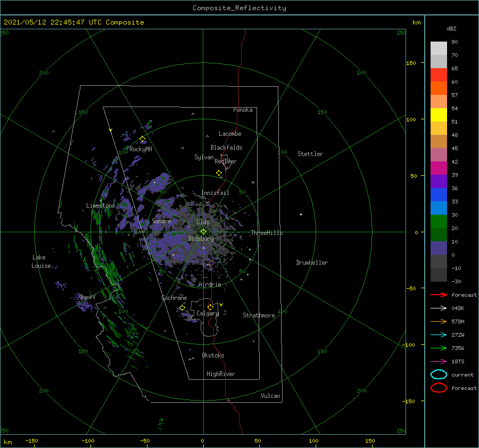
Task: Click the slate blue 0-10 dBZ color swatch
Action: pyautogui.click(x=439, y=248)
